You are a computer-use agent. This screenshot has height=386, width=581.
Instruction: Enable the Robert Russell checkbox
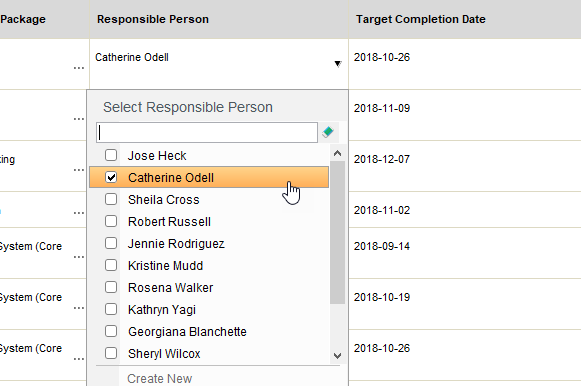(111, 222)
